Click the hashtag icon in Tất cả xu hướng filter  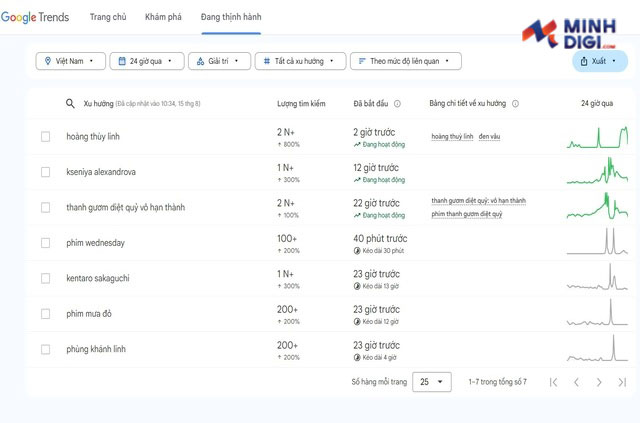point(267,61)
